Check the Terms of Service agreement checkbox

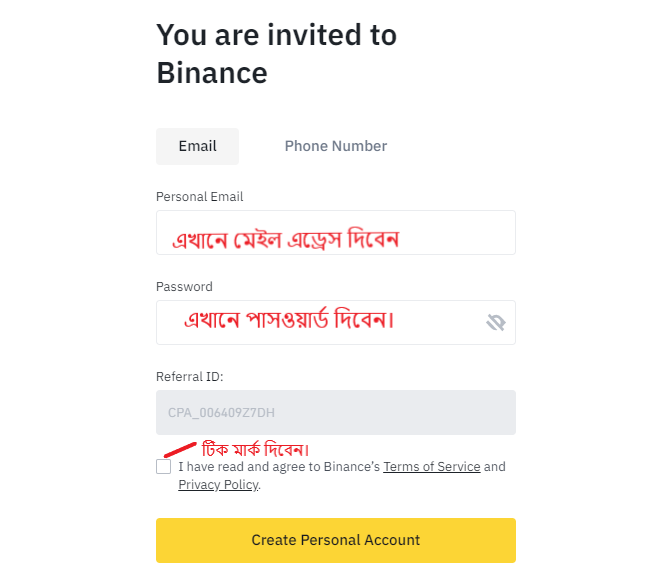[163, 467]
